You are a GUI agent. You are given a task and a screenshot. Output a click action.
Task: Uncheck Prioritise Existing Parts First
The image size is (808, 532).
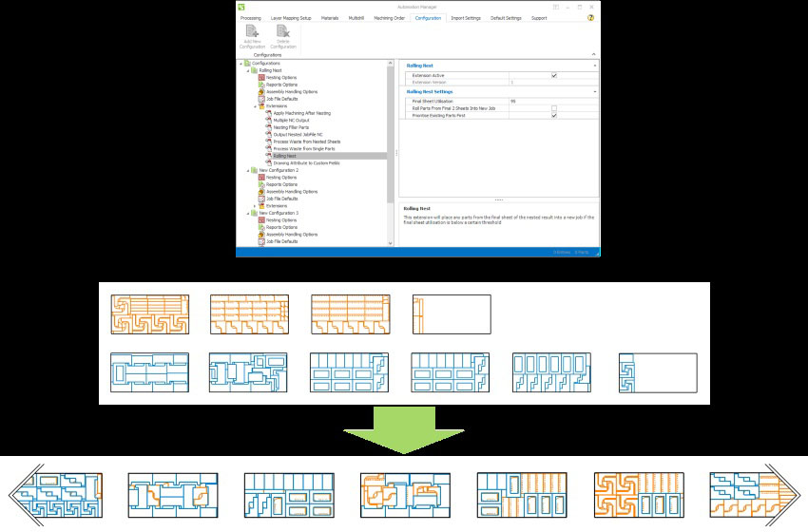point(554,116)
